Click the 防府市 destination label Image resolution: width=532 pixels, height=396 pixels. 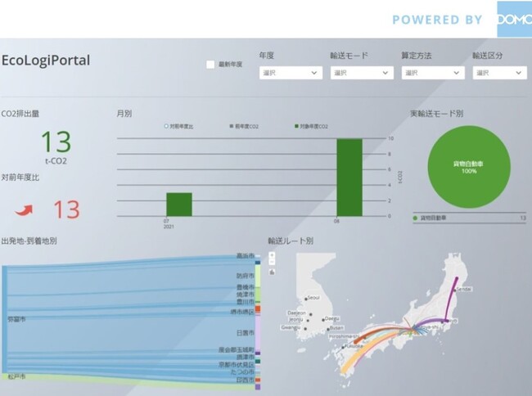(245, 276)
